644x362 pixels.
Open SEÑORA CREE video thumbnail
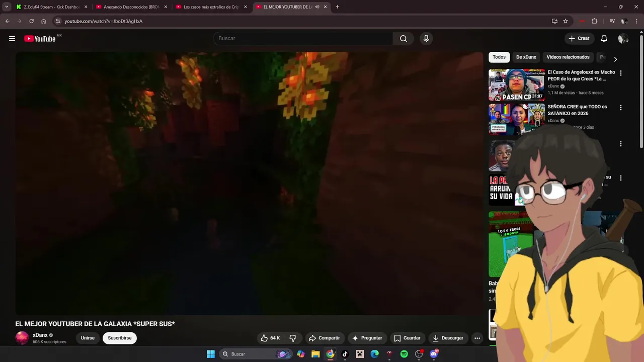pos(517,119)
